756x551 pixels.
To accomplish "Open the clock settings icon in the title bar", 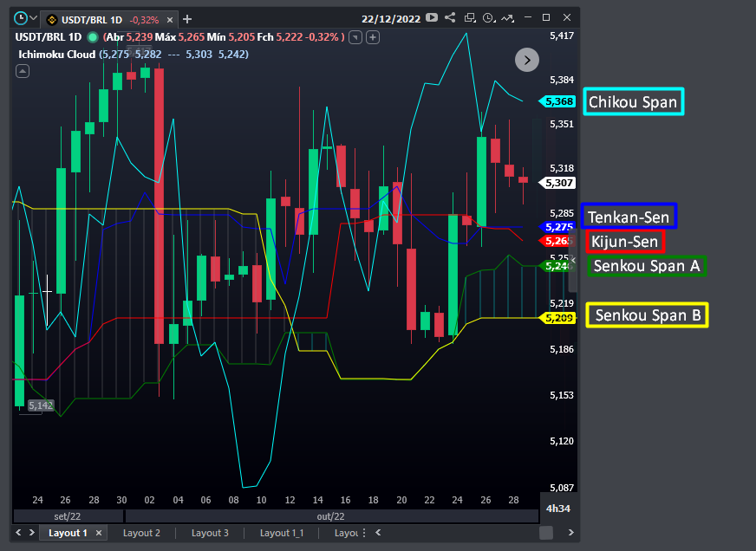I will point(489,18).
